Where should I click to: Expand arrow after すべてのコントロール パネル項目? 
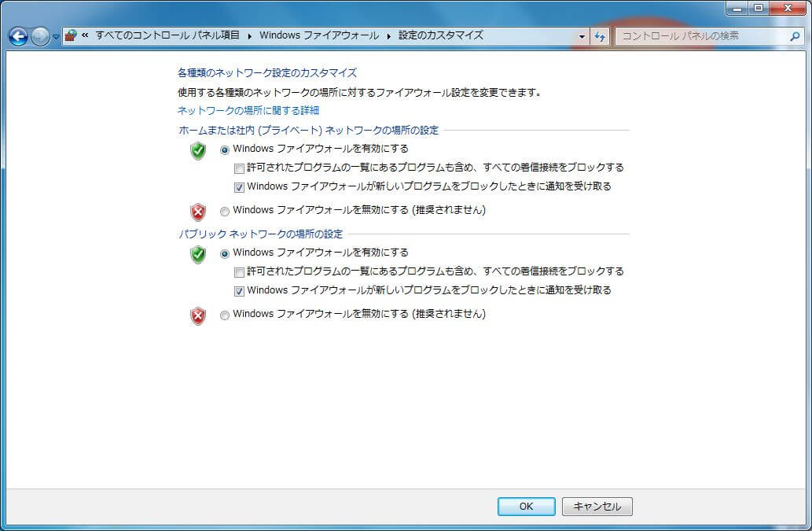(250, 35)
